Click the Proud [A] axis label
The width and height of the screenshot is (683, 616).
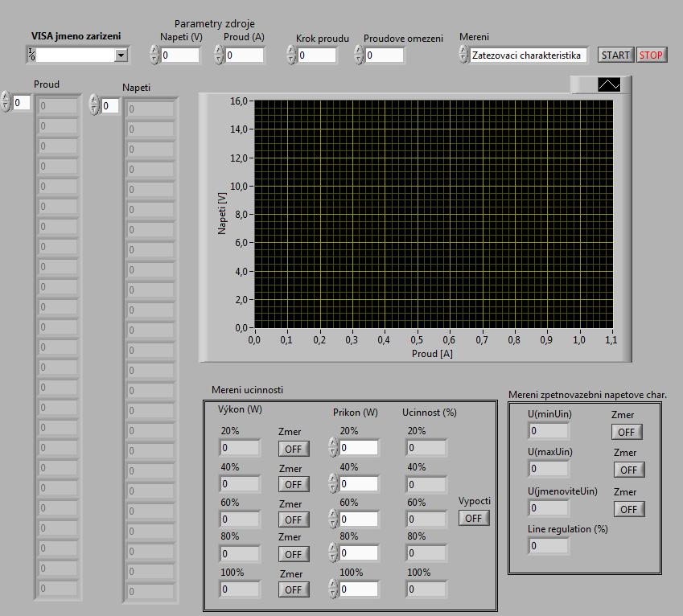point(432,354)
